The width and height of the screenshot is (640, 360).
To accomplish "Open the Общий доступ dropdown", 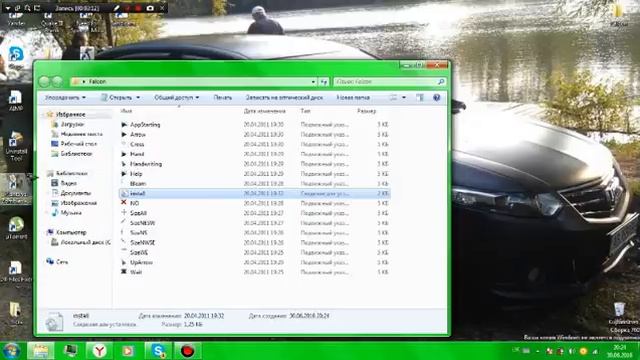I will click(x=176, y=98).
